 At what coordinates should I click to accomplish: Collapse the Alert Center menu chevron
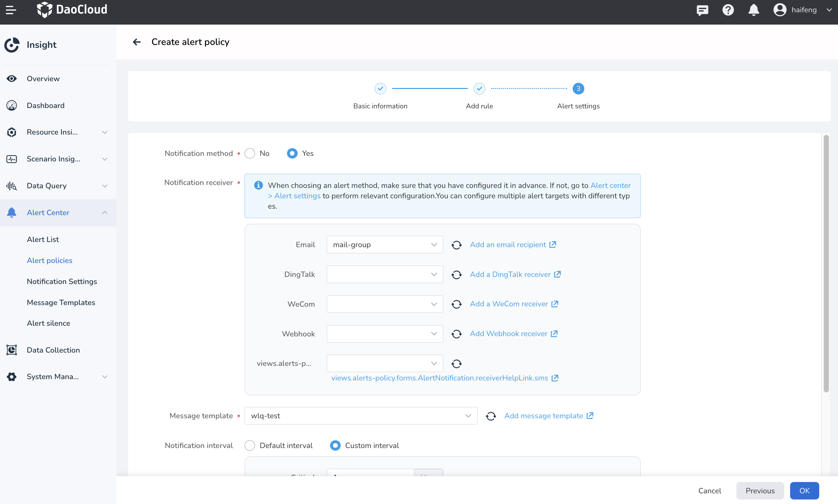(x=105, y=213)
